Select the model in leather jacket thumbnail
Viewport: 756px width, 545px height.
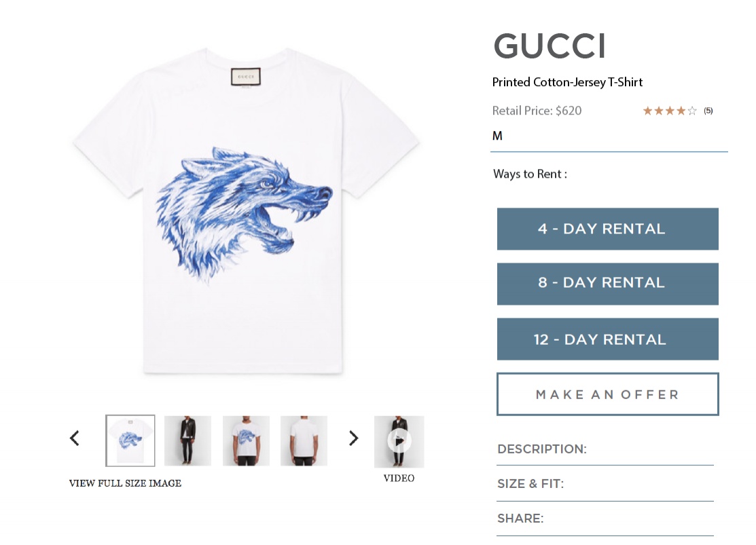[187, 440]
